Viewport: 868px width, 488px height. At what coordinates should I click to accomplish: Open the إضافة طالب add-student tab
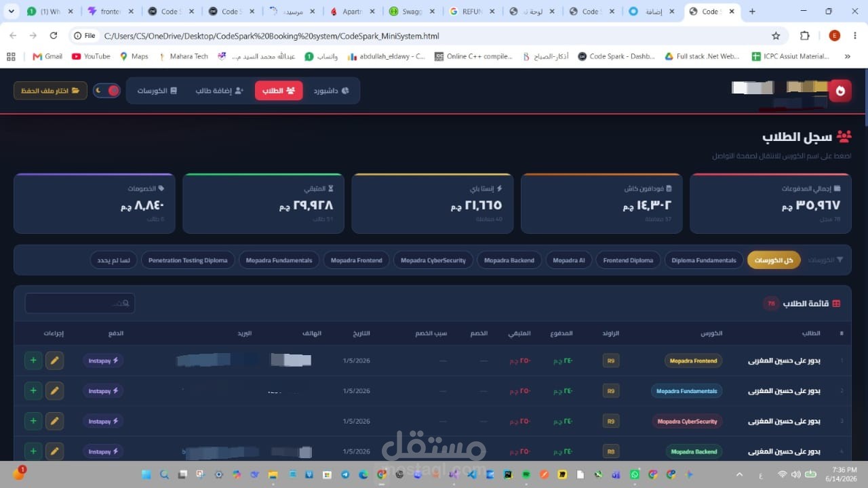(219, 90)
